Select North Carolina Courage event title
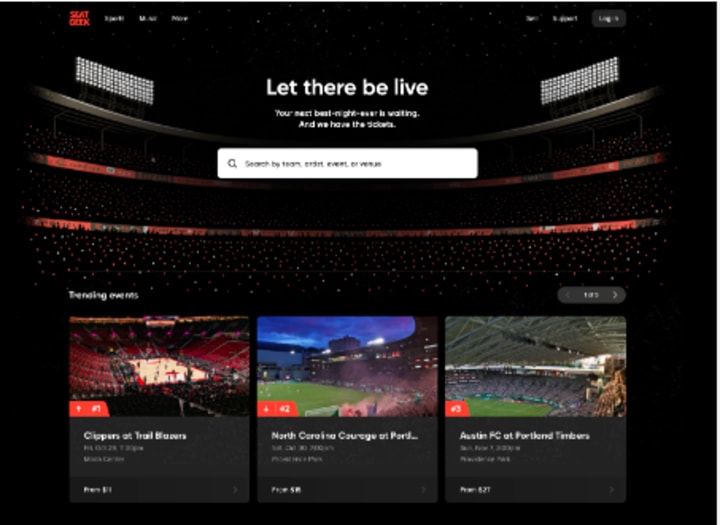 [344, 435]
